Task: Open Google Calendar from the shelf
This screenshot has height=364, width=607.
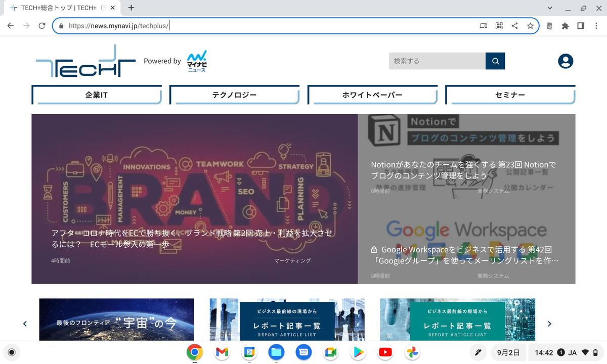Action: [249, 352]
